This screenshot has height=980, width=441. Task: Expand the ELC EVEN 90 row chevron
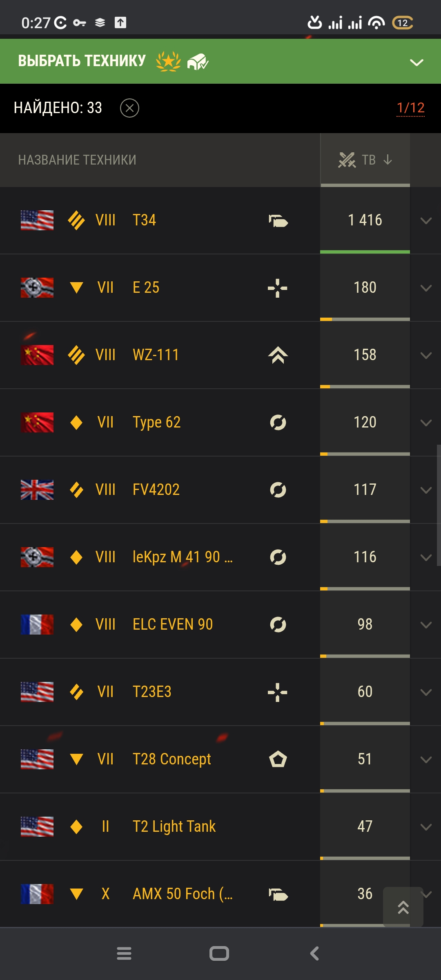point(426,625)
